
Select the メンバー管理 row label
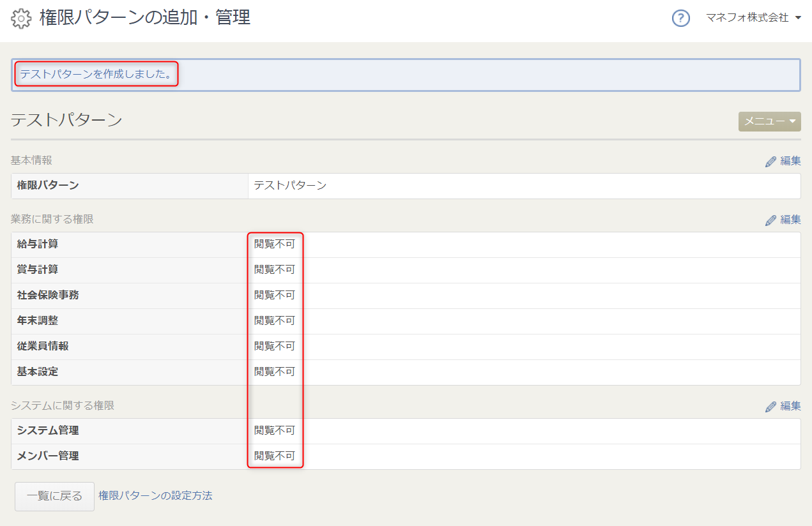(48, 456)
